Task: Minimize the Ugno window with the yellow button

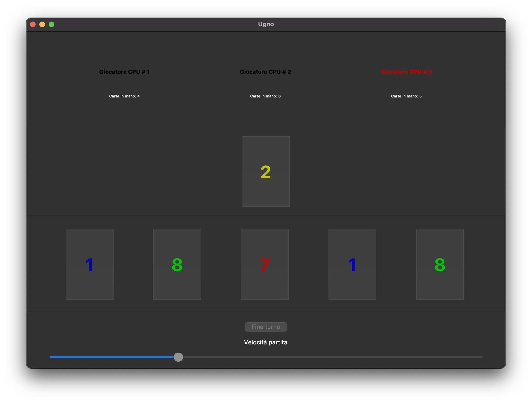Action: coord(42,24)
